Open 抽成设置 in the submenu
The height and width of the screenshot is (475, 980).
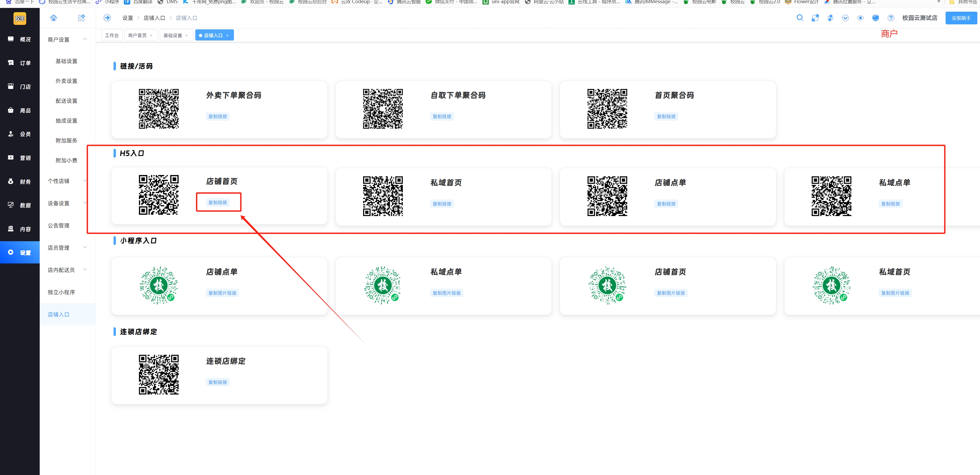(x=67, y=121)
